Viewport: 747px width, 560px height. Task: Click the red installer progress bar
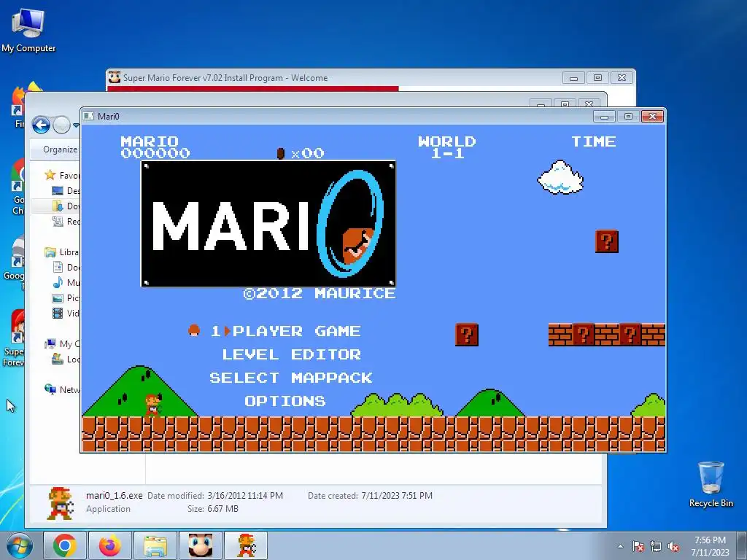pos(253,88)
